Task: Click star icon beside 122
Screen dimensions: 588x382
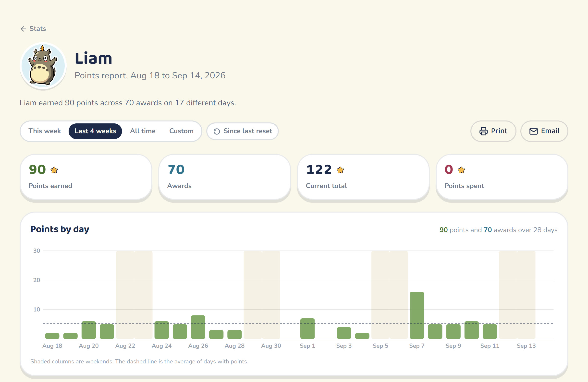Action: (x=340, y=170)
